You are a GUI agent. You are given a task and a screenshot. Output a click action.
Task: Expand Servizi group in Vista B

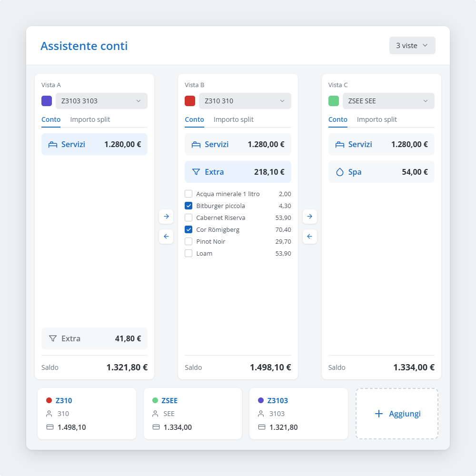pyautogui.click(x=238, y=145)
